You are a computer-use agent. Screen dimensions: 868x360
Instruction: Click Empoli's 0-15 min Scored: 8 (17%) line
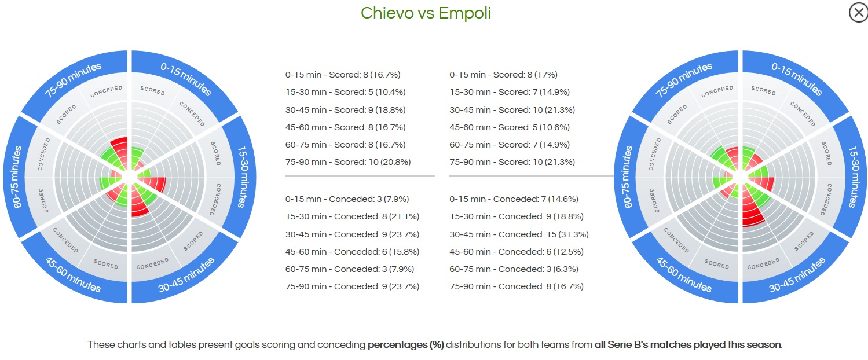coord(503,75)
